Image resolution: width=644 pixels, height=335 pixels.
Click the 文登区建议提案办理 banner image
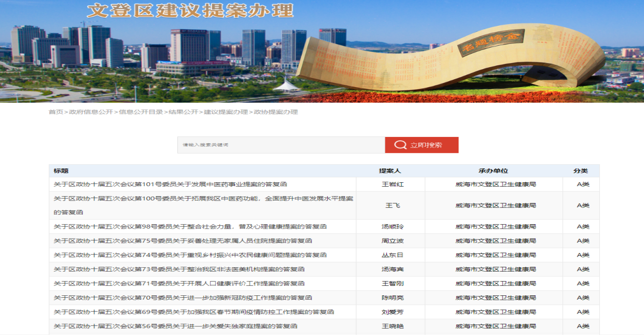(322, 51)
